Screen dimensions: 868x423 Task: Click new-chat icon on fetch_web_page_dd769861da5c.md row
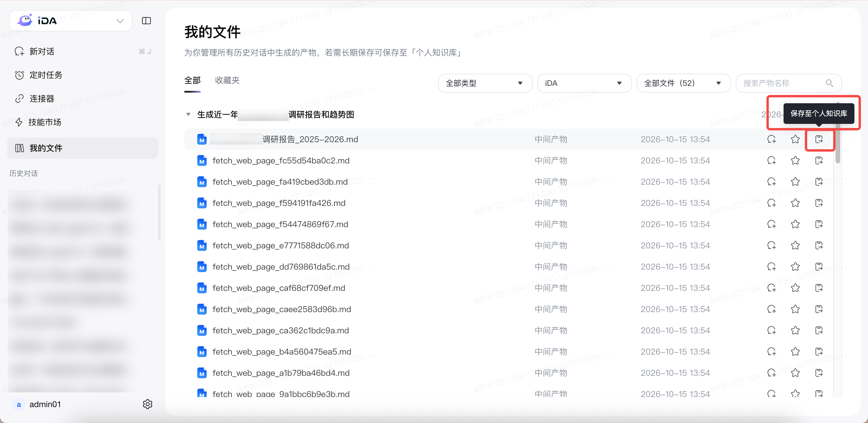pos(772,266)
